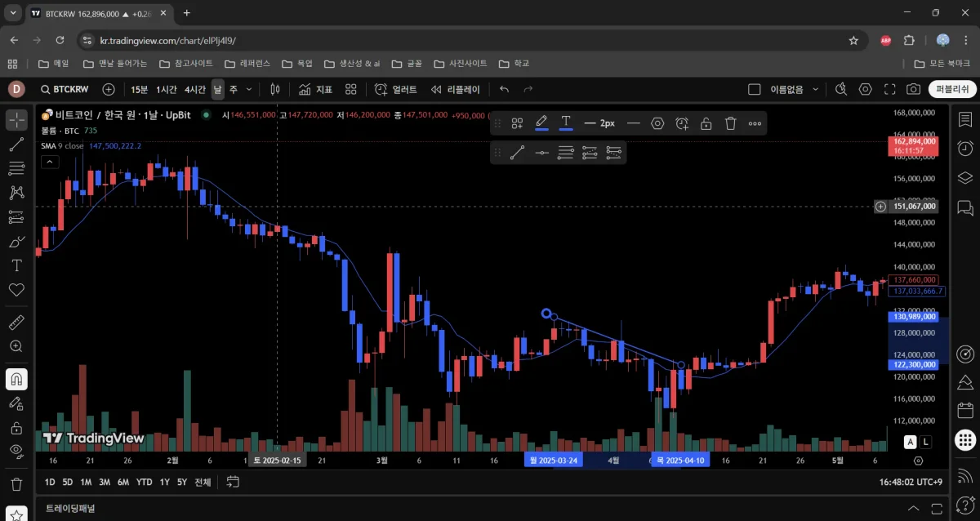Select the ruler measure tool
Image resolution: width=980 pixels, height=521 pixels.
[16, 323]
